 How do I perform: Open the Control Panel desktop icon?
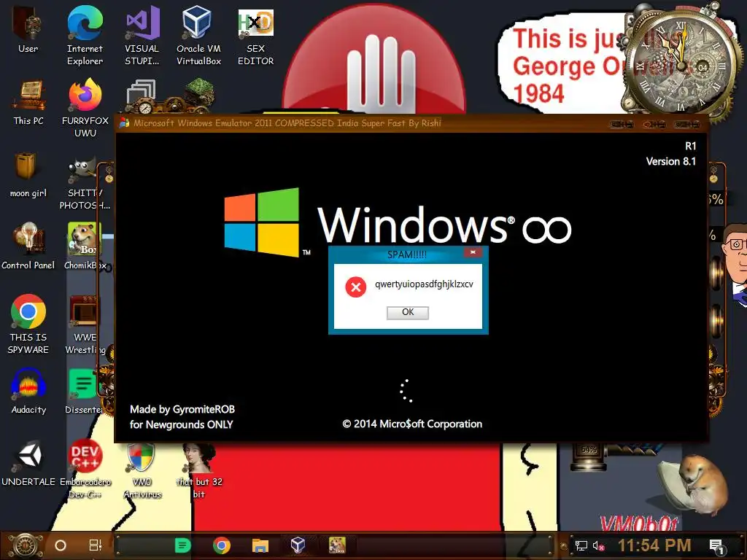28,246
